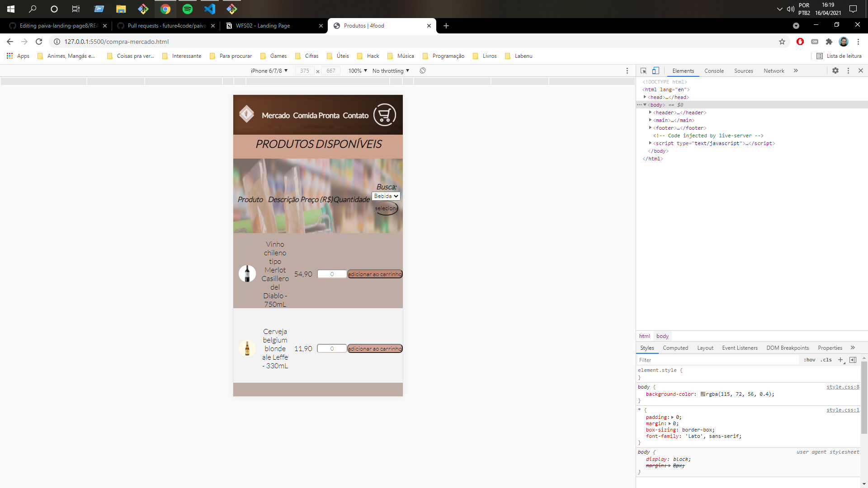
Task: Toggle the device toolbar icon
Action: tap(656, 70)
